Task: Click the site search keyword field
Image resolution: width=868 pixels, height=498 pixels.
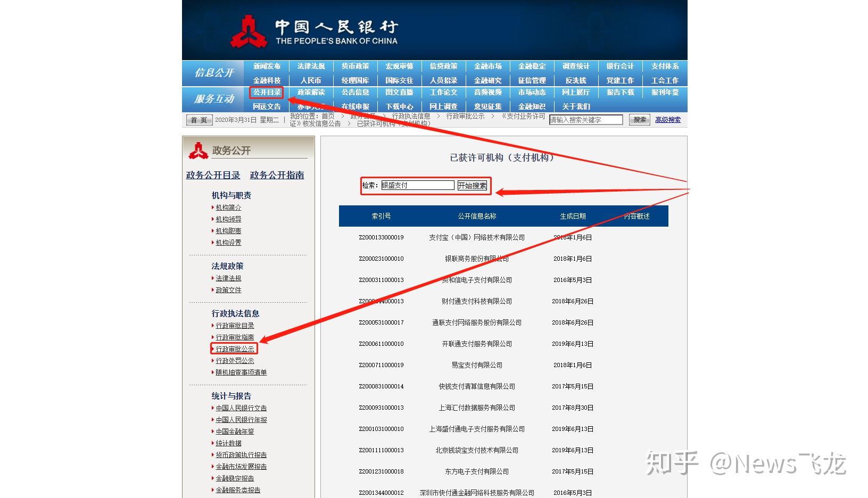Action: (x=586, y=120)
